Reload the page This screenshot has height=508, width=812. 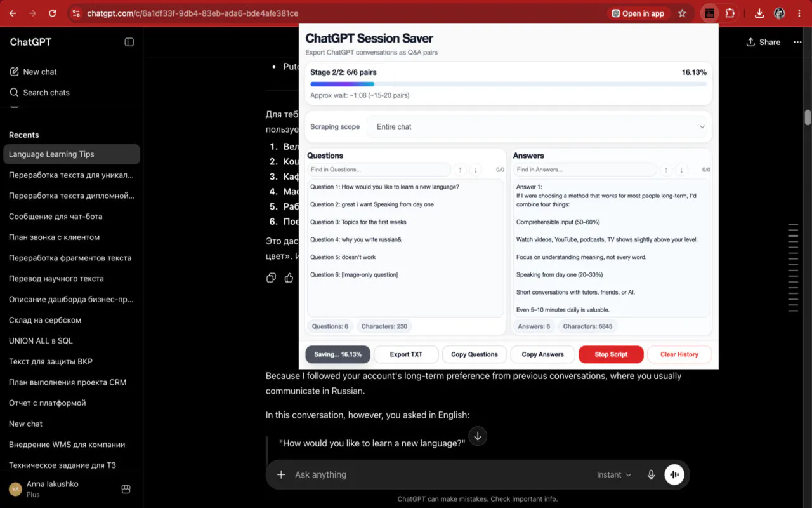[53, 13]
